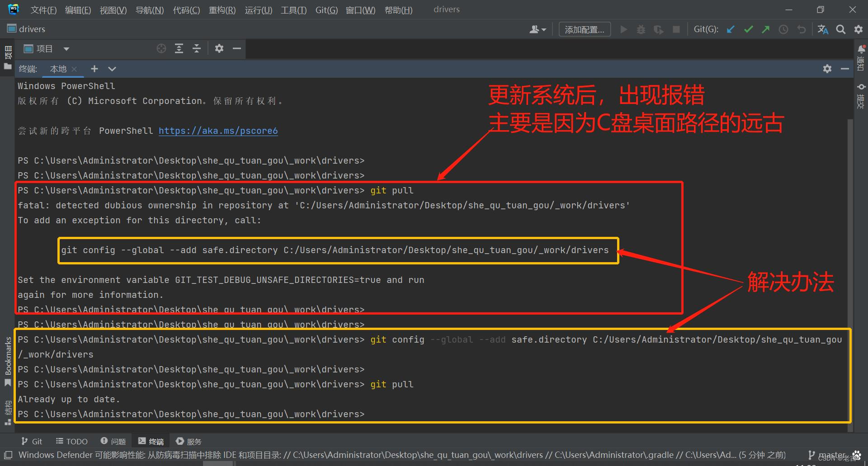This screenshot has width=868, height=466.
Task: Click the Stop square icon
Action: pyautogui.click(x=676, y=29)
